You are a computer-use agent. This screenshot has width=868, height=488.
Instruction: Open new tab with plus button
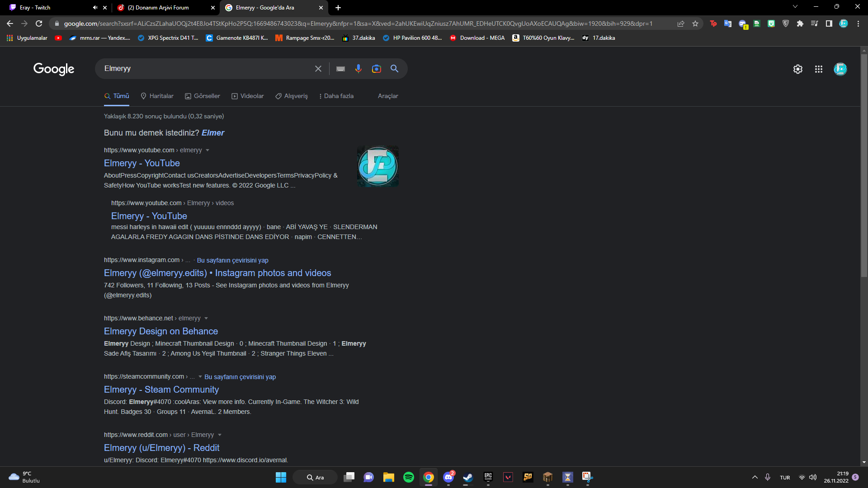pyautogui.click(x=338, y=8)
